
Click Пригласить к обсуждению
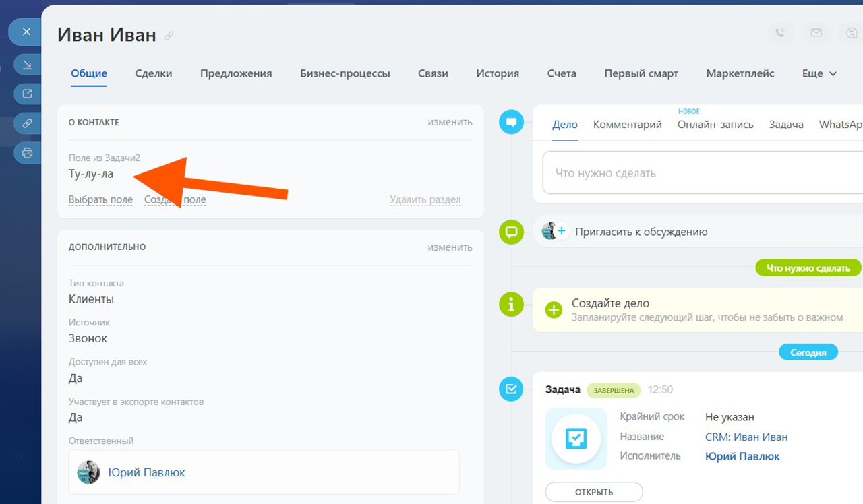[641, 232]
